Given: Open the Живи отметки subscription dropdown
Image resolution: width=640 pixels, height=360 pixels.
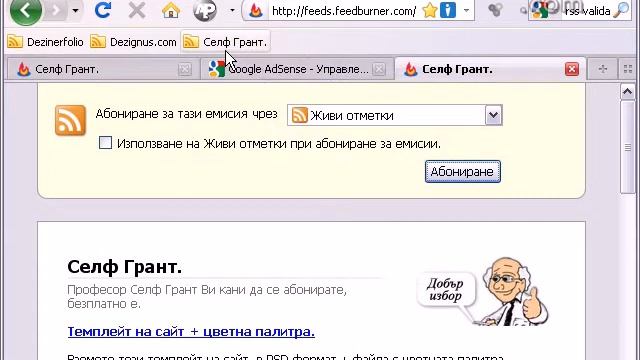Looking at the screenshot, I should click(394, 116).
